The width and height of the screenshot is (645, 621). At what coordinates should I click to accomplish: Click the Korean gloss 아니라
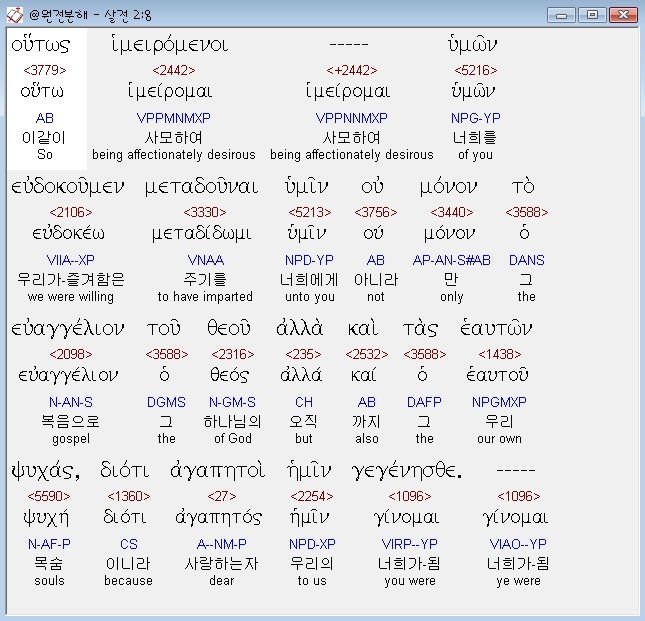tap(376, 280)
